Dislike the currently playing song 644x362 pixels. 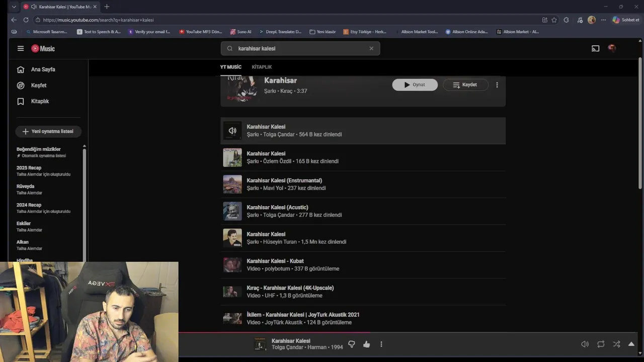pyautogui.click(x=352, y=344)
